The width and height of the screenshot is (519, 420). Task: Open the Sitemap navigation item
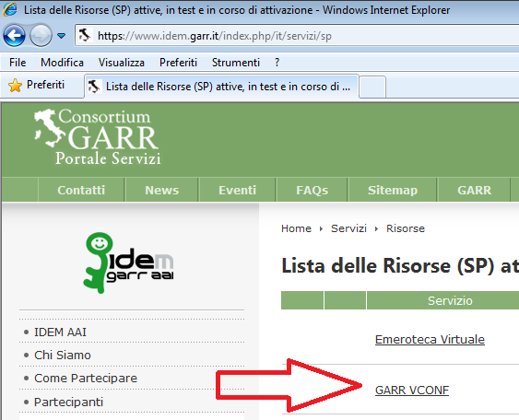point(393,190)
